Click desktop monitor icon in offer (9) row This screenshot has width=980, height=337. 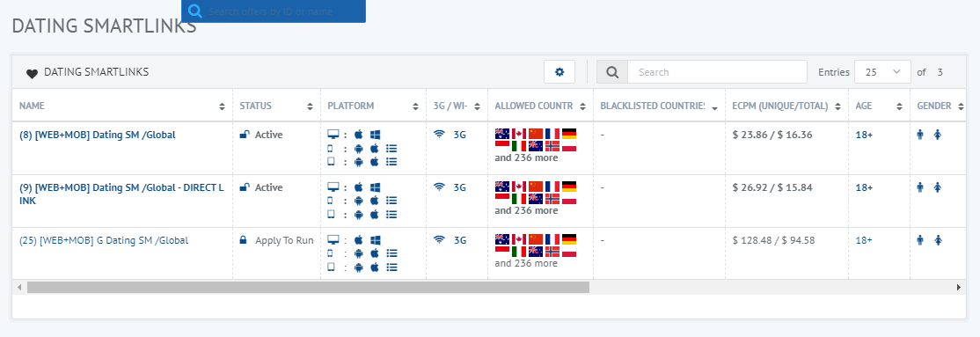[333, 187]
